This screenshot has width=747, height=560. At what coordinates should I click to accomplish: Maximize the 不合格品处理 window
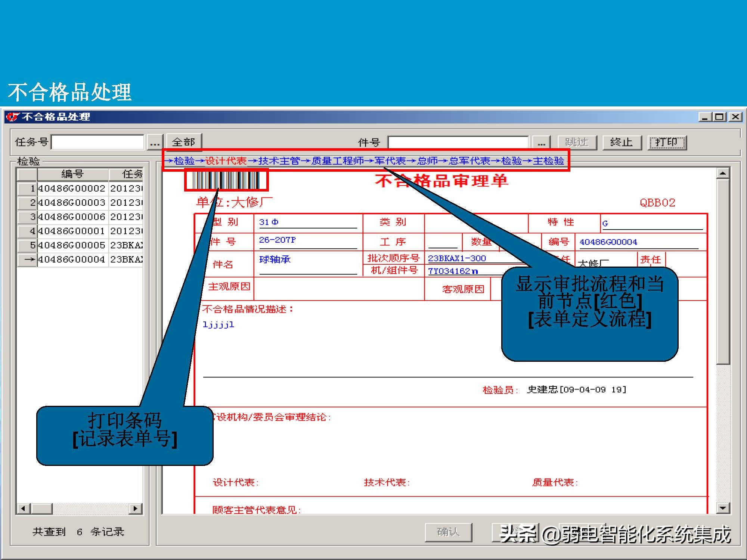(719, 117)
